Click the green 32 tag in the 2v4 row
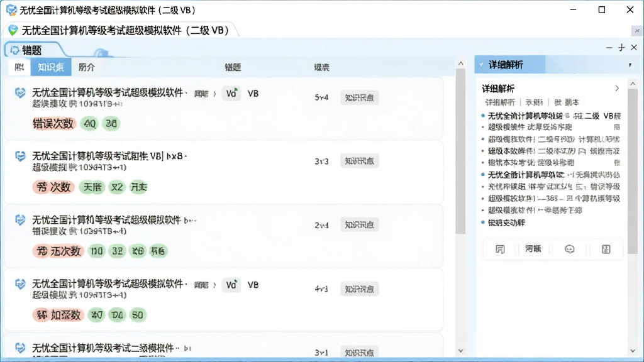This screenshot has width=644, height=362. click(x=118, y=251)
